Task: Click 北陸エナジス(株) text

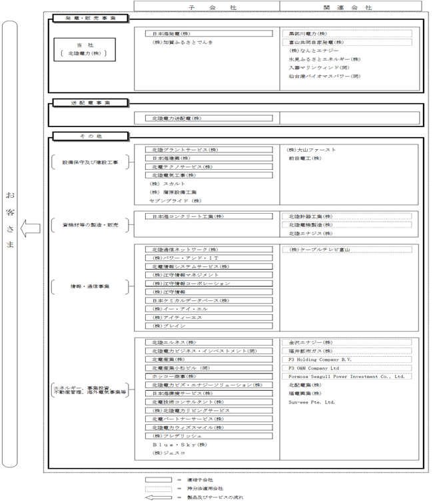Action: click(310, 233)
